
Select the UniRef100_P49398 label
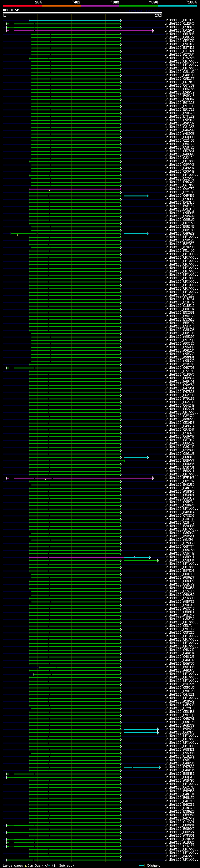click(179, 154)
